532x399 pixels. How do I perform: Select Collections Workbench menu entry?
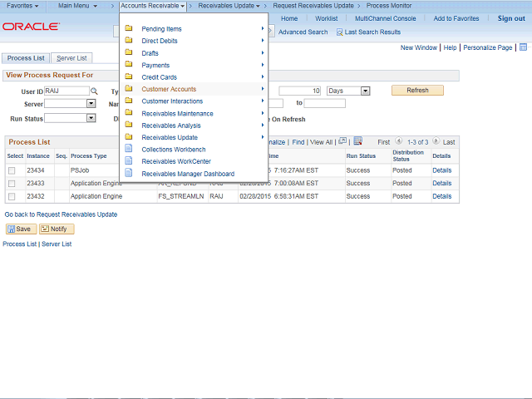coord(174,150)
